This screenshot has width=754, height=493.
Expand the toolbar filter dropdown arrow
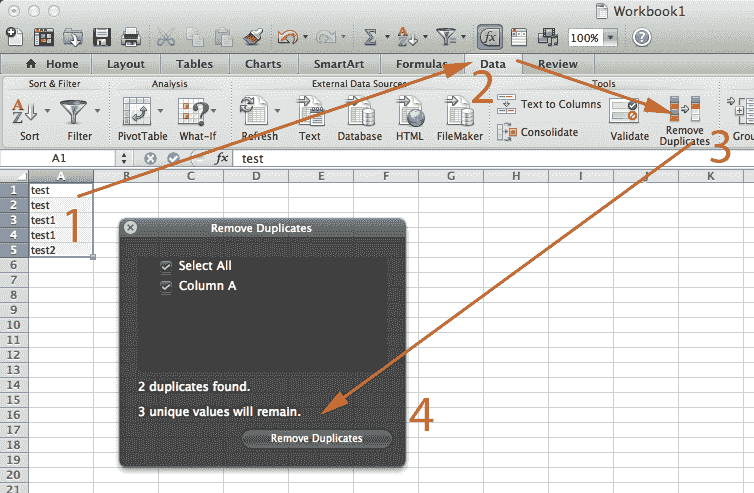pyautogui.click(x=464, y=37)
